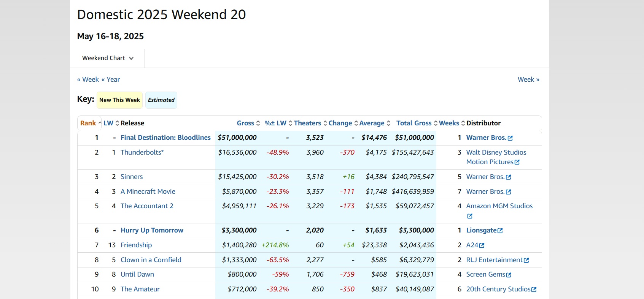Go to the next Week link
This screenshot has width=644, height=299.
[x=528, y=79]
